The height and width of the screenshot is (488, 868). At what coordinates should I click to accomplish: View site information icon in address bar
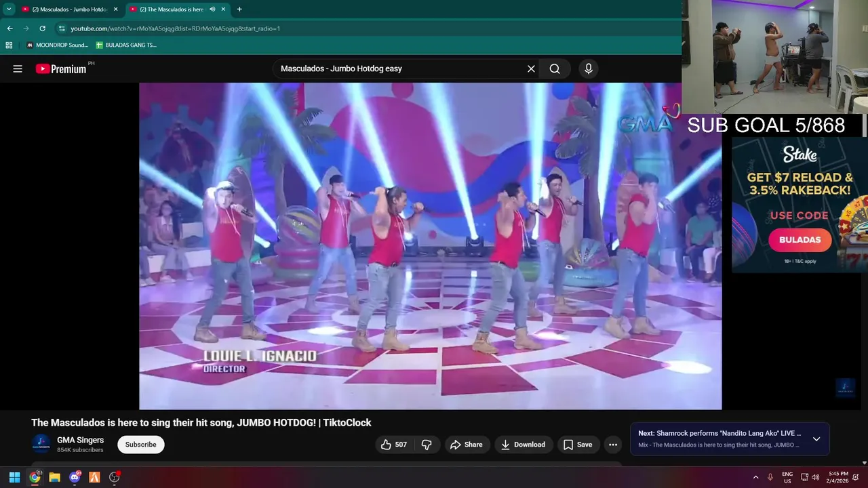[x=62, y=28]
